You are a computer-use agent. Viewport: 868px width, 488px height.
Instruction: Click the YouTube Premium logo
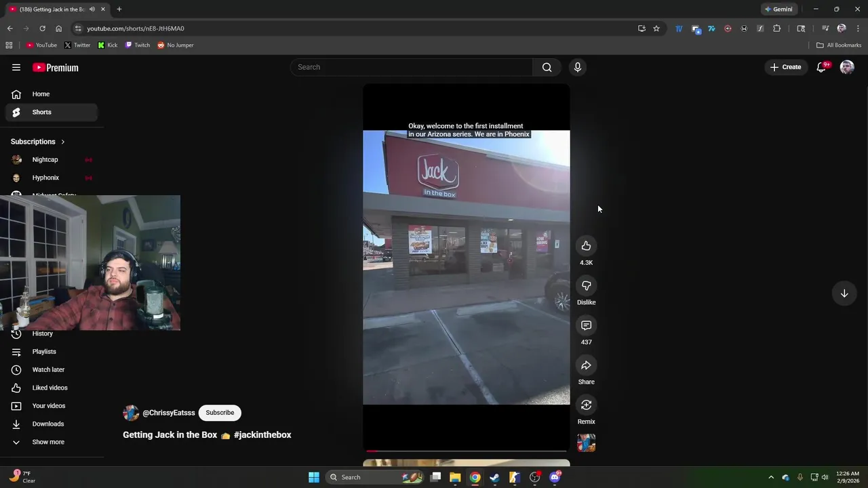pos(56,68)
